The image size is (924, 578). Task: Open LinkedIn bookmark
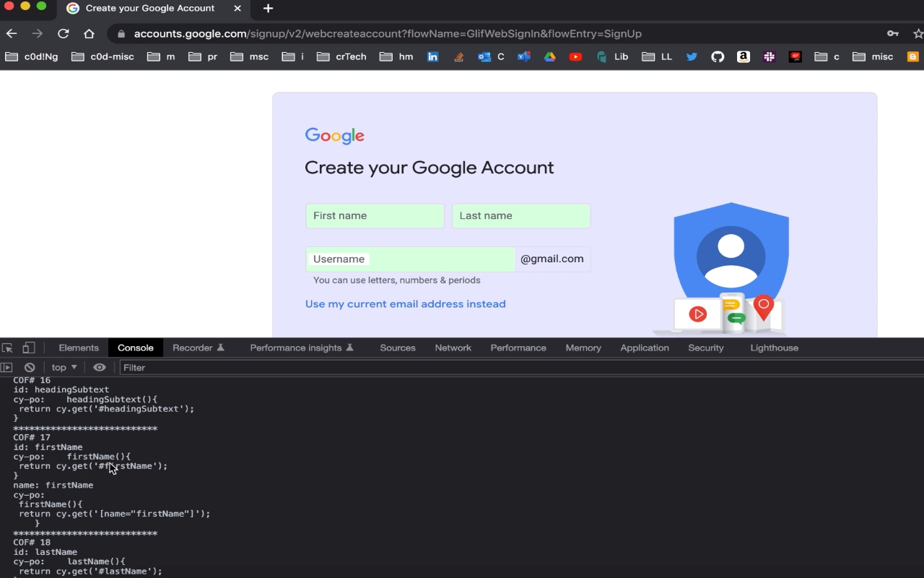tap(432, 56)
